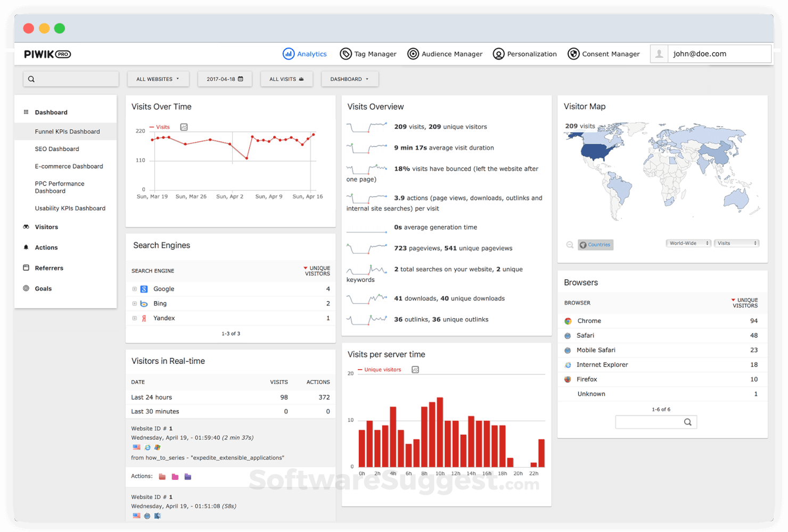Open the Audience Manager module
Viewport: 788px width, 532px height.
coord(445,54)
